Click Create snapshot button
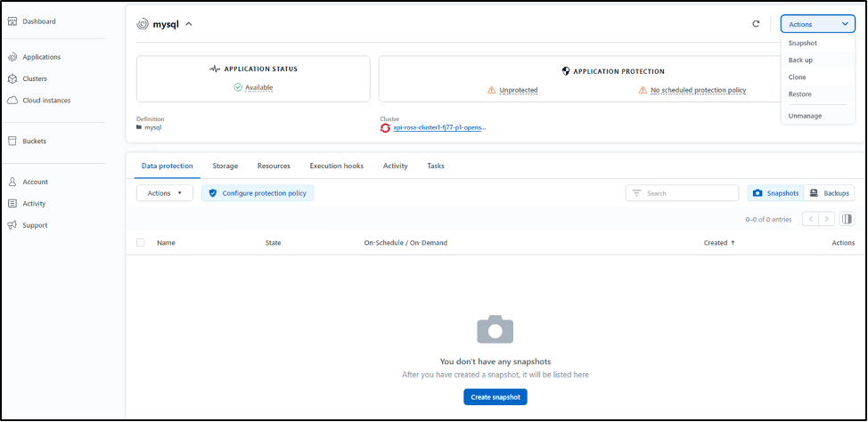The width and height of the screenshot is (868, 422). 495,397
